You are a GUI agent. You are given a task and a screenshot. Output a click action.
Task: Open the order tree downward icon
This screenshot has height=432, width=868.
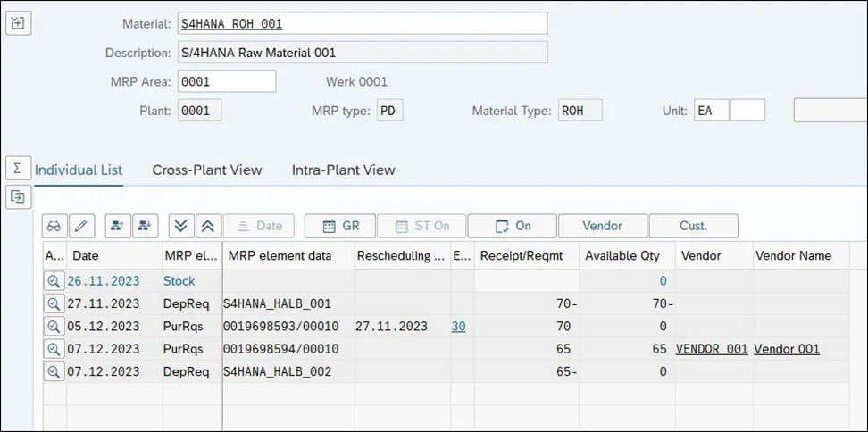(145, 226)
